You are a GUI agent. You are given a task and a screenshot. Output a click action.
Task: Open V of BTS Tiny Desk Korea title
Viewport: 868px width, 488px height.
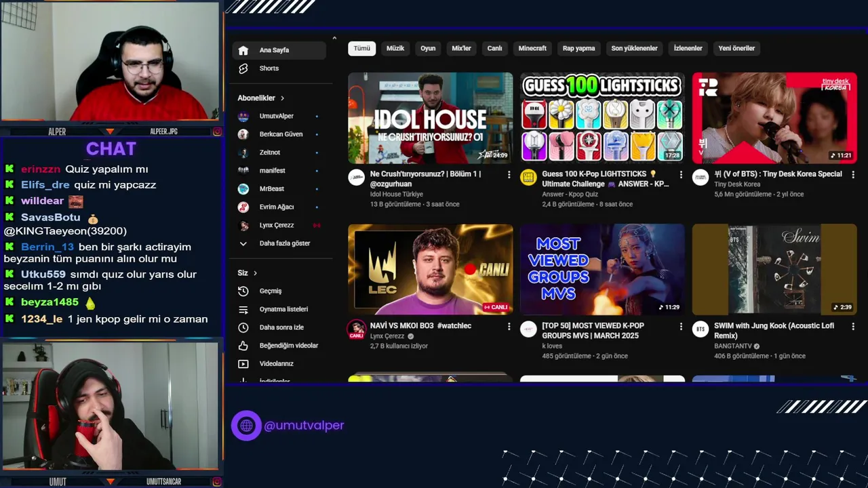coord(778,174)
